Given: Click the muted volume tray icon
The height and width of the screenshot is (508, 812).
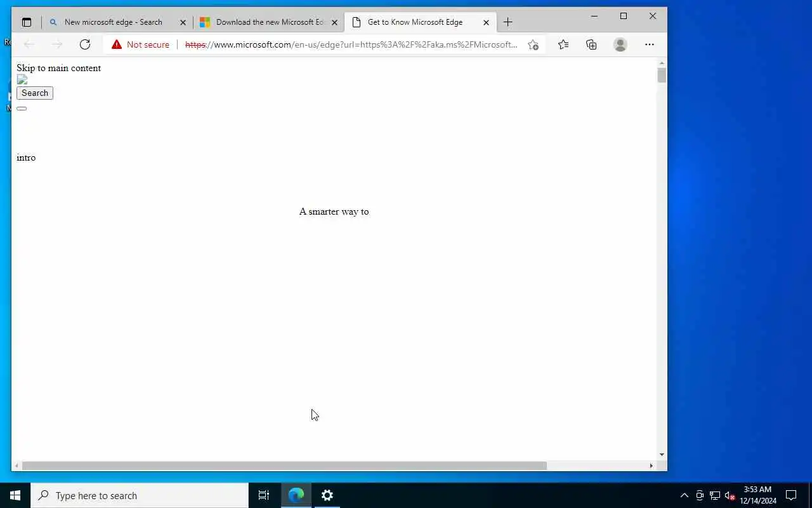Looking at the screenshot, I should point(730,496).
